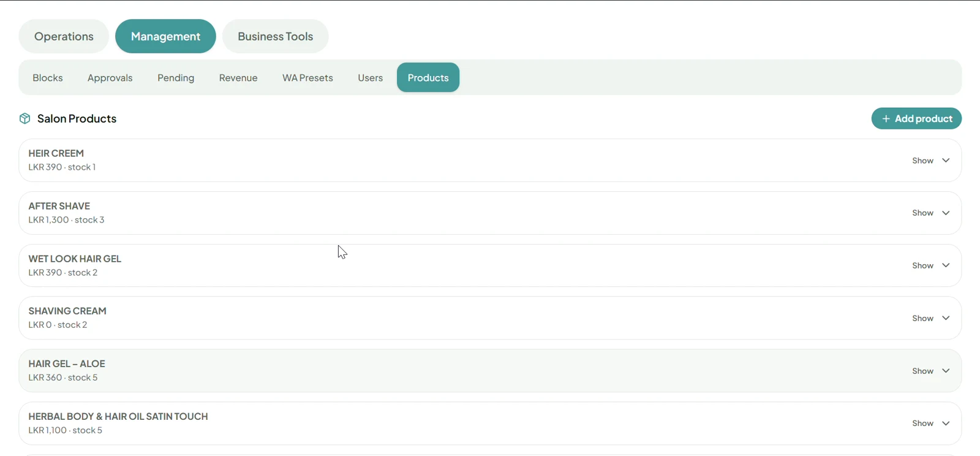Click Show on HAIR GEL – ALOE row

(x=922, y=371)
